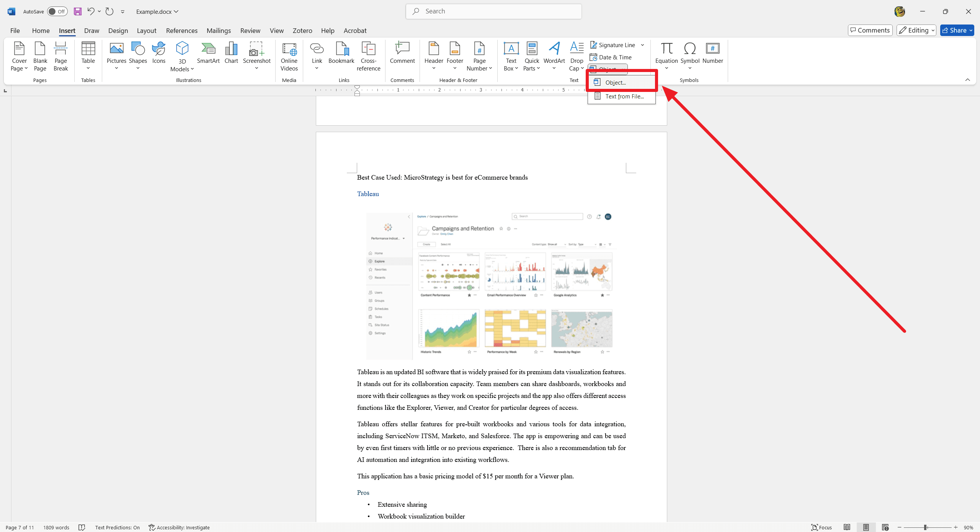Open the Editing mode dropdown

point(916,30)
